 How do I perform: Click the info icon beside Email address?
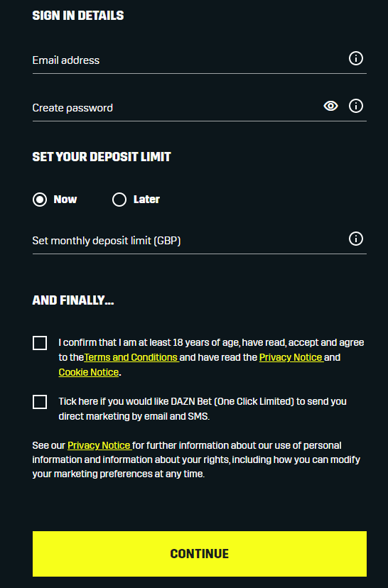click(x=356, y=58)
